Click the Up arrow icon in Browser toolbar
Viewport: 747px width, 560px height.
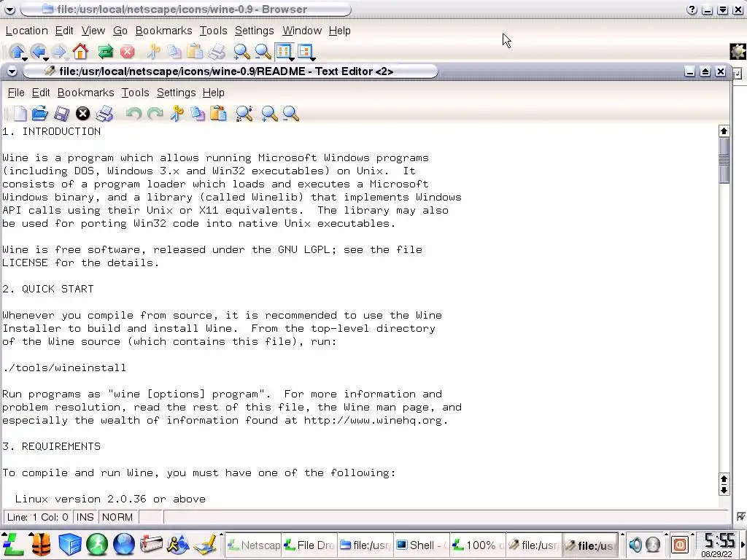[x=18, y=52]
